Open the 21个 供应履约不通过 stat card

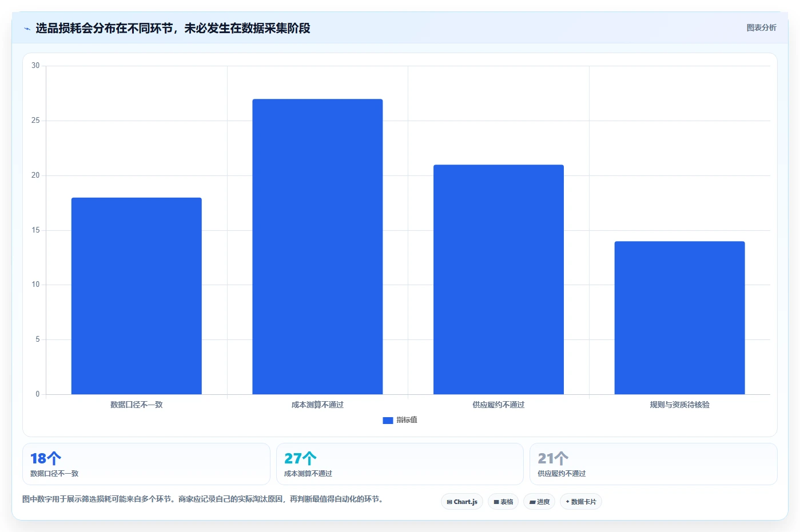[x=654, y=464]
